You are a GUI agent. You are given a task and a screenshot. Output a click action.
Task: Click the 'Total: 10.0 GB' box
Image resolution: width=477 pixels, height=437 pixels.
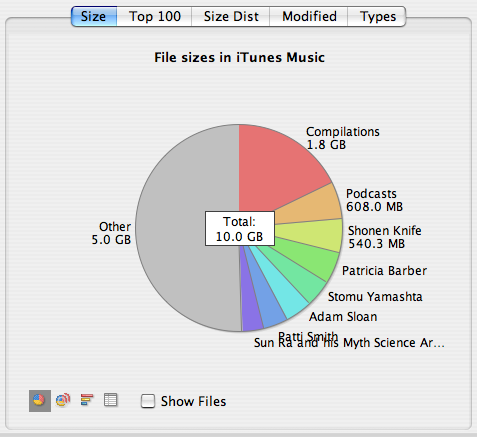click(x=240, y=229)
